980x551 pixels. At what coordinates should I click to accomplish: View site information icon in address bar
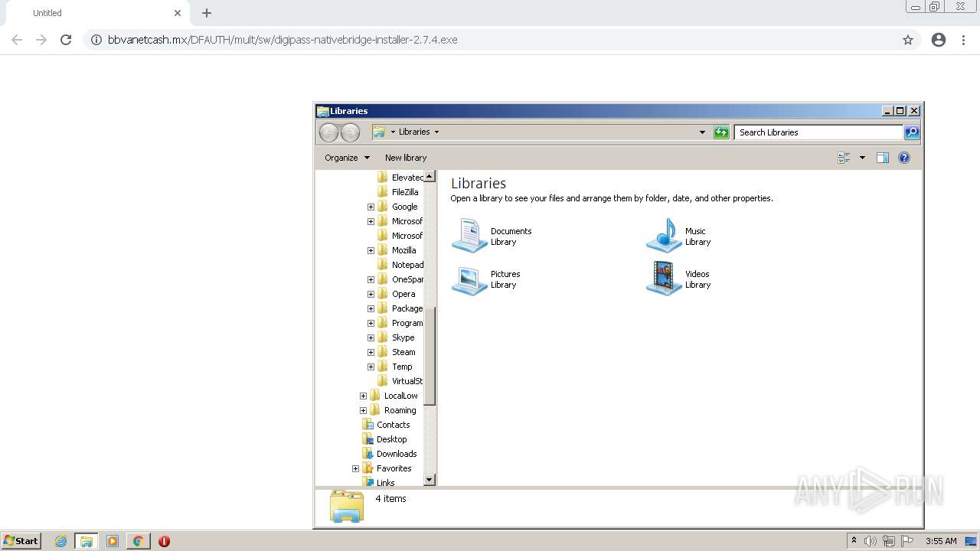tap(96, 40)
